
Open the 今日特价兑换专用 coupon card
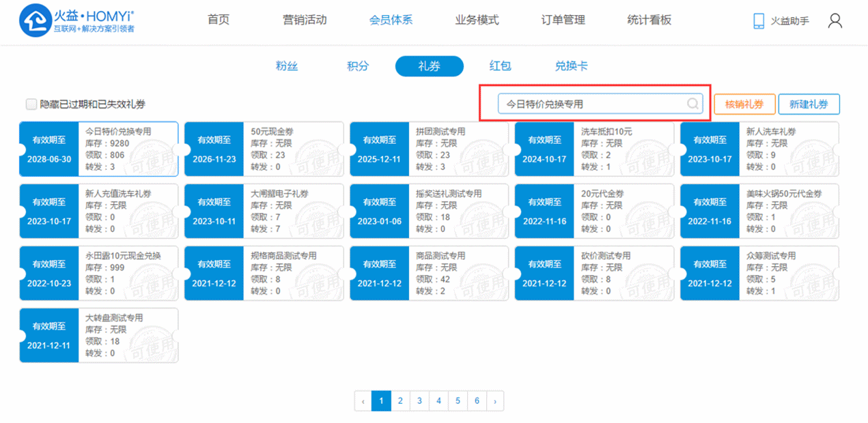(x=99, y=149)
